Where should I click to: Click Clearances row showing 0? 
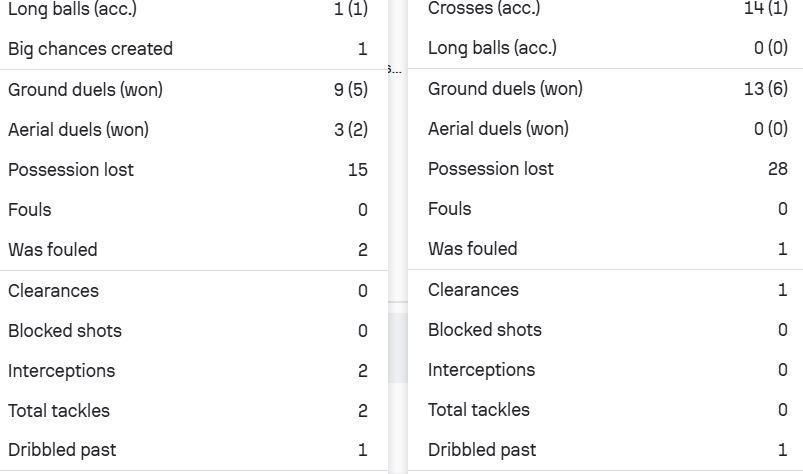coord(188,291)
